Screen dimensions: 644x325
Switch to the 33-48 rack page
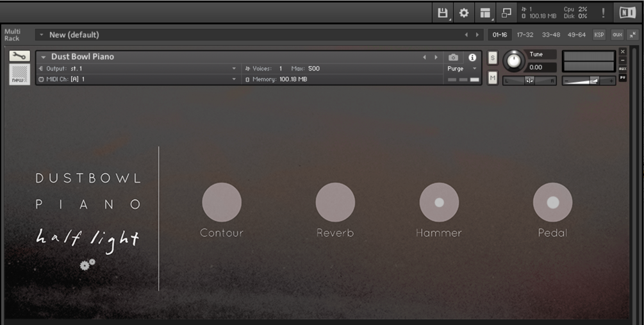(551, 35)
